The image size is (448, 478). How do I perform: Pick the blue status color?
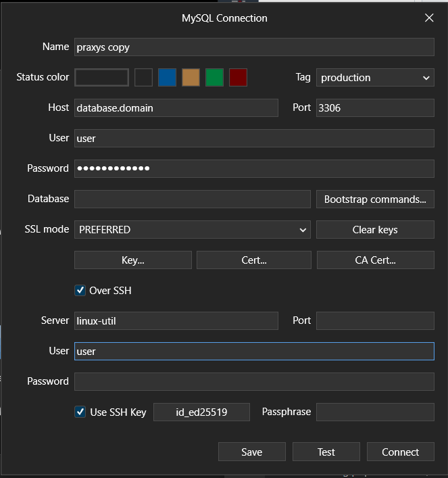pos(167,78)
